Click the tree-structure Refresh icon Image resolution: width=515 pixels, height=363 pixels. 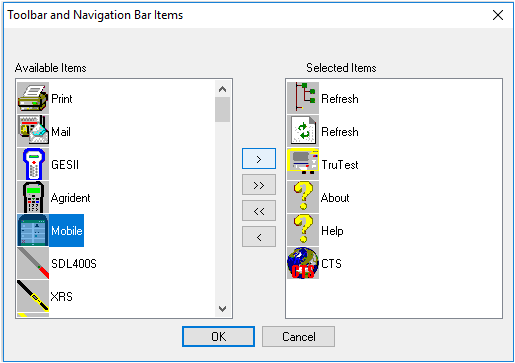(303, 98)
